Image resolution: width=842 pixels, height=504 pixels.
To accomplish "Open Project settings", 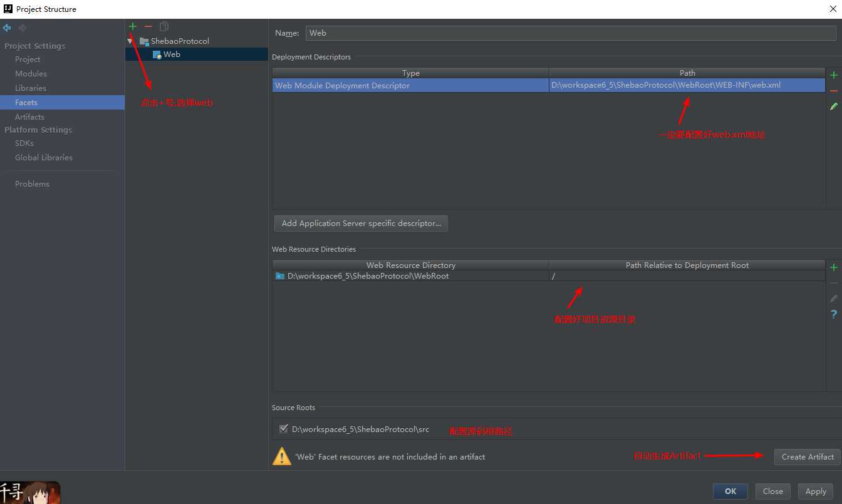I will pyautogui.click(x=28, y=59).
